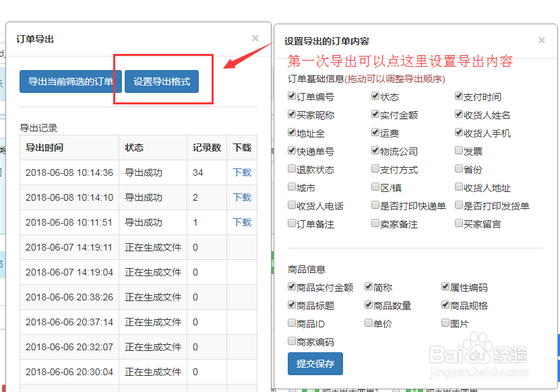Enable the 发票 checkbox
The height and width of the screenshot is (392, 560).
[x=458, y=151]
